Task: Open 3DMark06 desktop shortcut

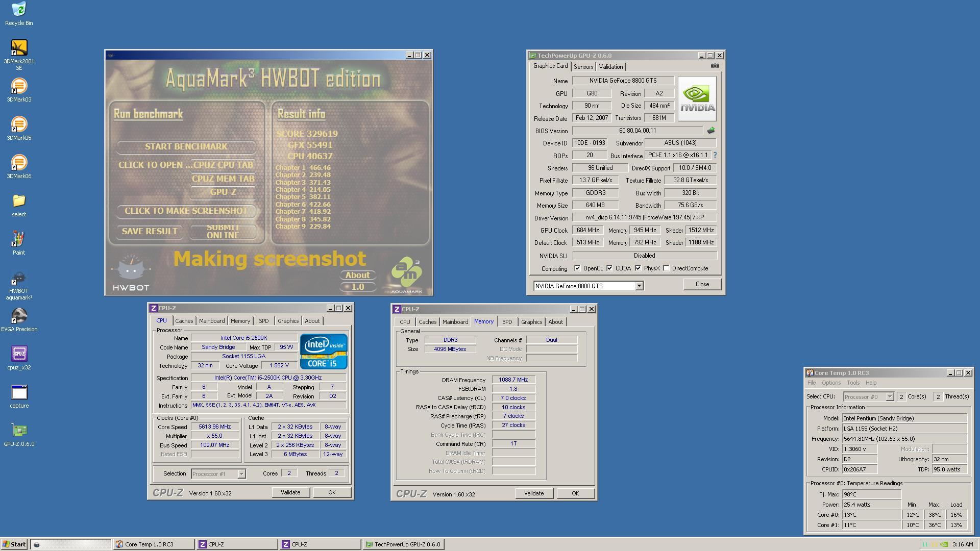Action: pyautogui.click(x=19, y=167)
